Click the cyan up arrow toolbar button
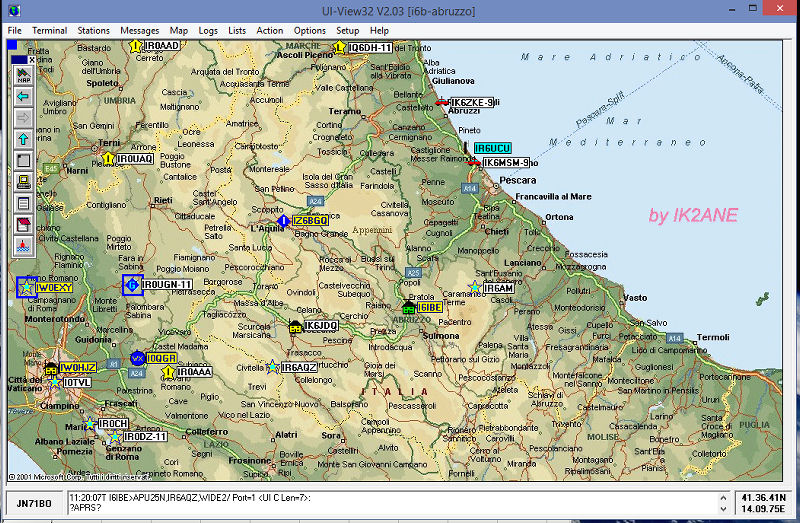800x523 pixels. pos(23,139)
